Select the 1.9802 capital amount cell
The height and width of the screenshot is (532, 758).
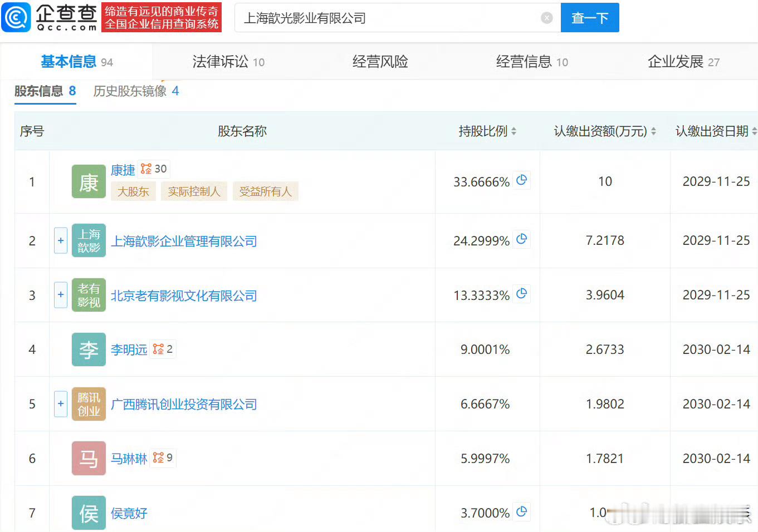605,404
